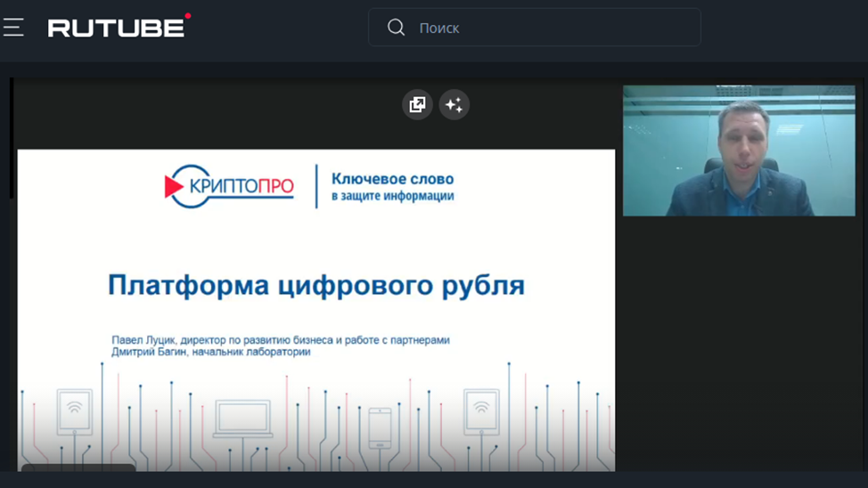868x488 pixels.
Task: Click the picture-in-picture player icon
Action: tap(417, 105)
